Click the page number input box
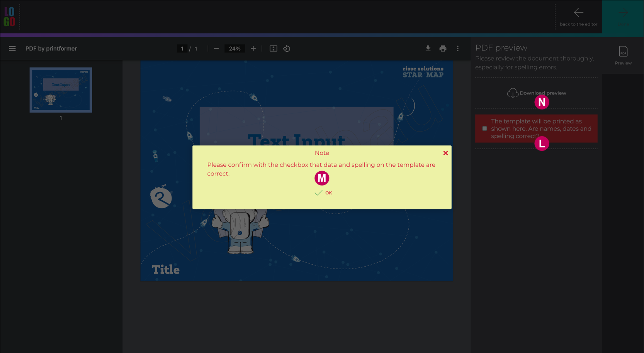Image resolution: width=644 pixels, height=353 pixels. 182,48
